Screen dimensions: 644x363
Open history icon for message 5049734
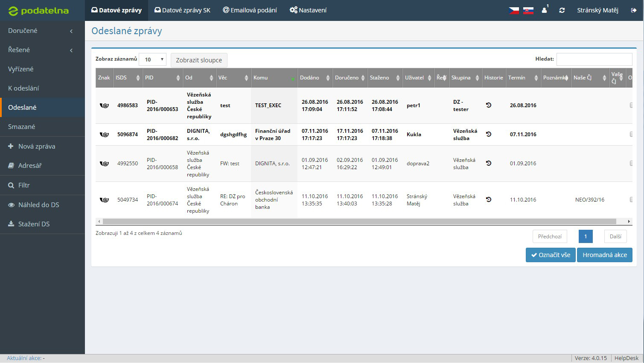(x=489, y=199)
